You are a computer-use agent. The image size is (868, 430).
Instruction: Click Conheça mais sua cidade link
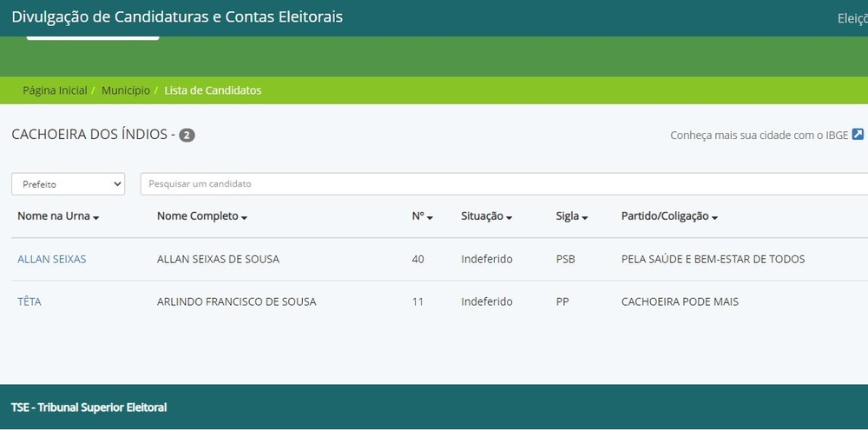(x=759, y=136)
